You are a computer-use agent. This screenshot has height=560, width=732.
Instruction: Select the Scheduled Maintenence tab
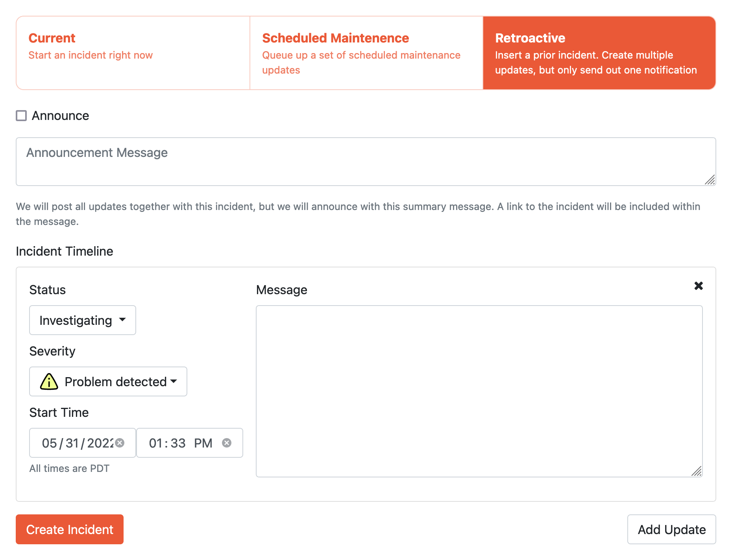point(366,53)
